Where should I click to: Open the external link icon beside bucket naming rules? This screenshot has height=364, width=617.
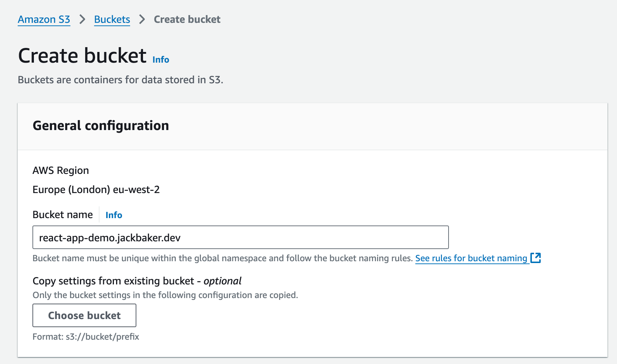click(x=536, y=258)
